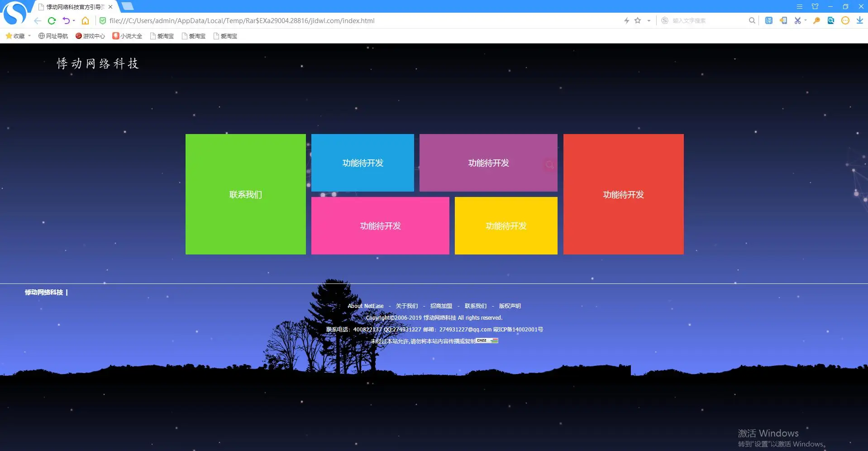The width and height of the screenshot is (868, 451).
Task: Go to the home page icon
Action: click(85, 21)
